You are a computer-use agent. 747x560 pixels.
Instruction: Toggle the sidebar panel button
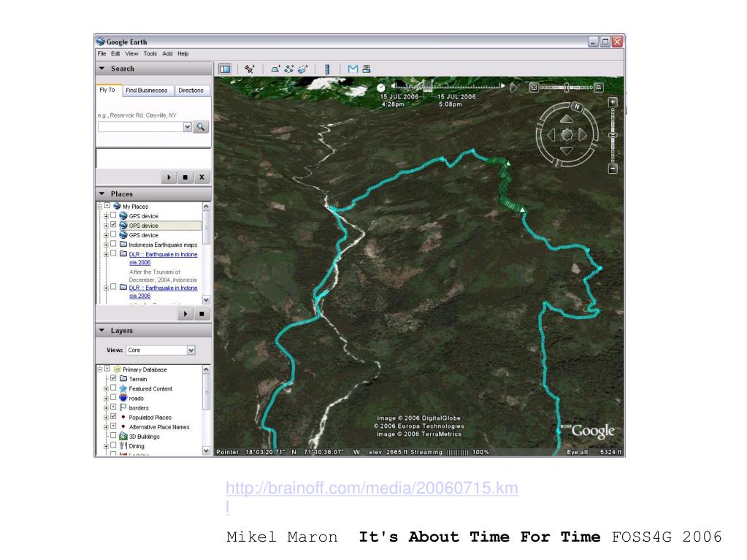tap(225, 69)
